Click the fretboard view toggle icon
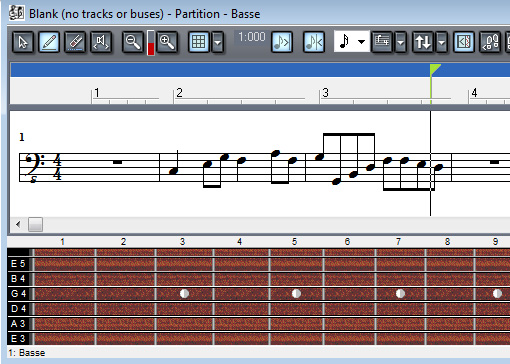Screen dimensions: 510x364 464,42
